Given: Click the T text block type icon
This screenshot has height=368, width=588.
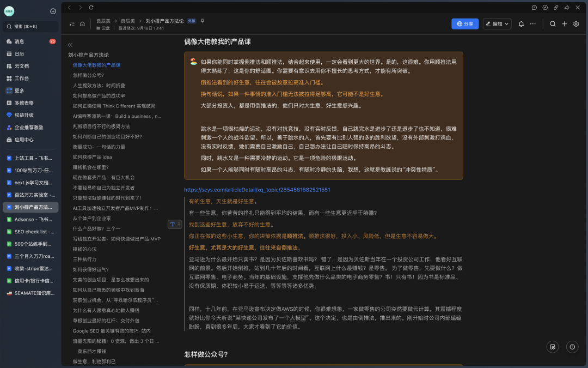Looking at the screenshot, I should (x=173, y=225).
